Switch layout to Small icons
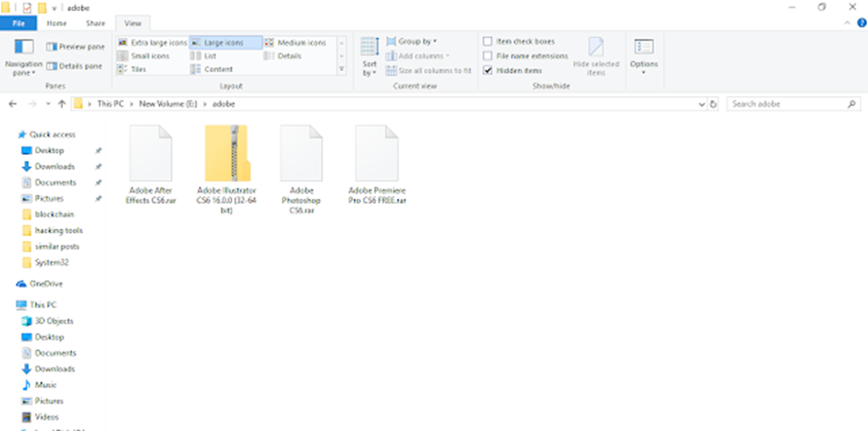The width and height of the screenshot is (868, 431). pos(143,56)
